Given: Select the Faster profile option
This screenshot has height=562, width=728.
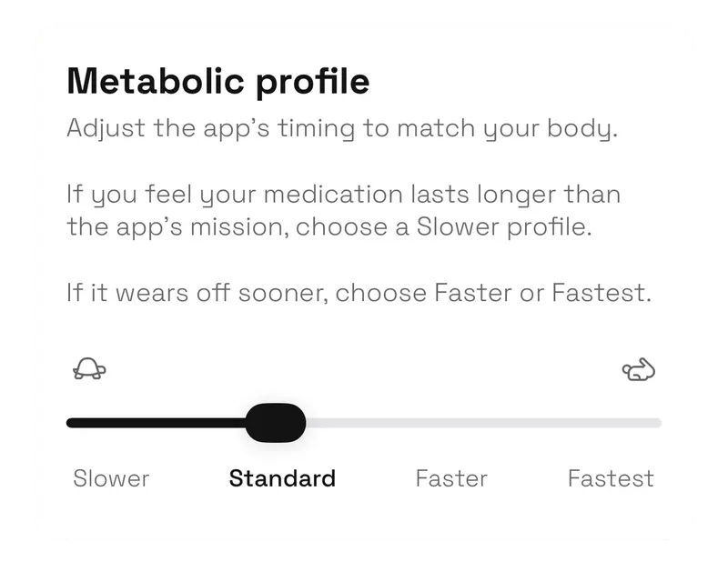Looking at the screenshot, I should tap(452, 477).
